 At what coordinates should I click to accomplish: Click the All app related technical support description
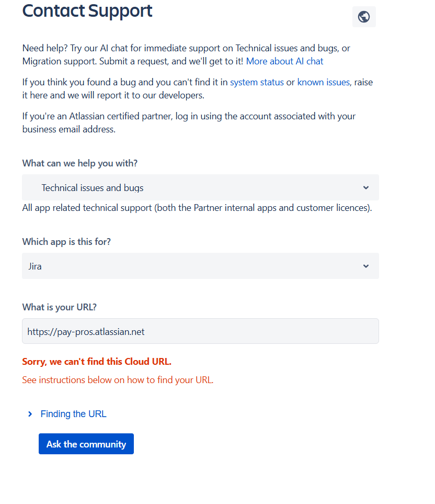tap(197, 208)
